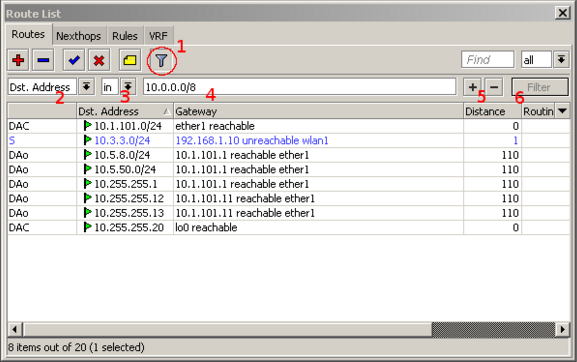Switch to the Rules tab
Viewport: 577px width, 362px height.
(125, 36)
